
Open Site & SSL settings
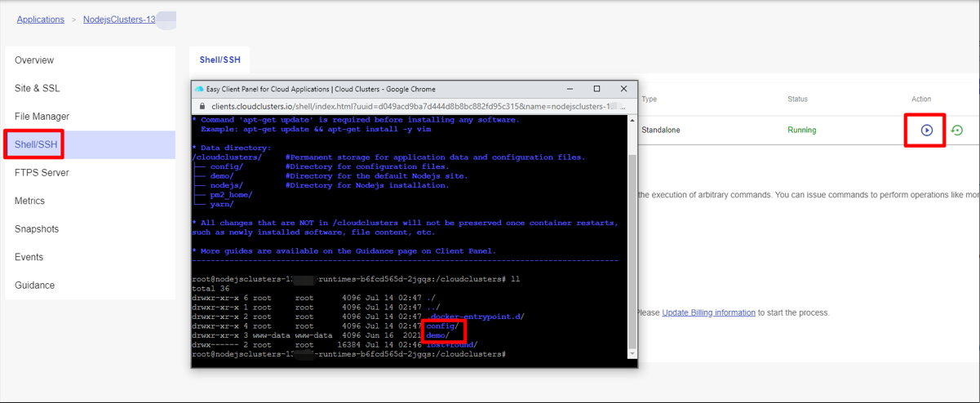(38, 88)
